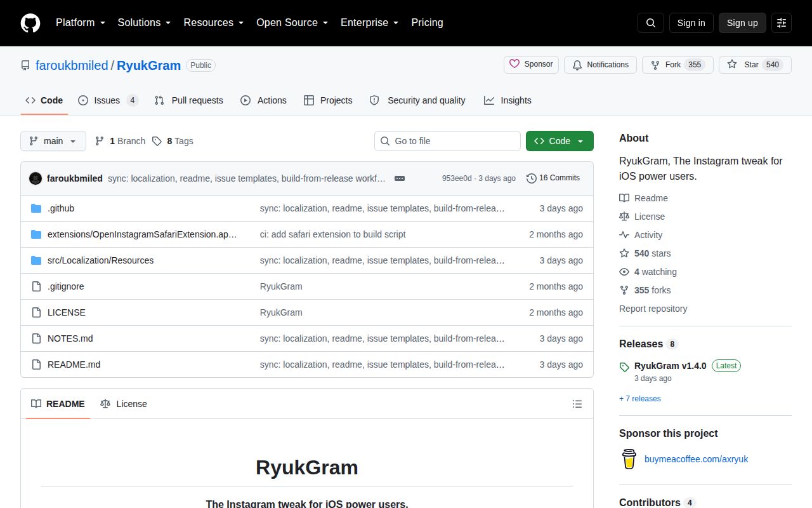The height and width of the screenshot is (508, 812).
Task: Expand the green Code dropdown
Action: tap(560, 141)
